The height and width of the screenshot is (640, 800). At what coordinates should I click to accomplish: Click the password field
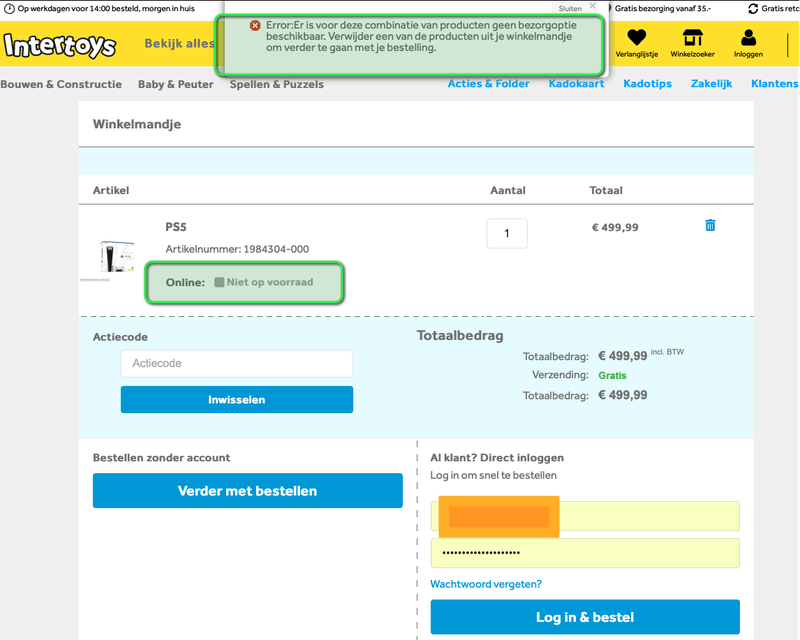(x=585, y=553)
